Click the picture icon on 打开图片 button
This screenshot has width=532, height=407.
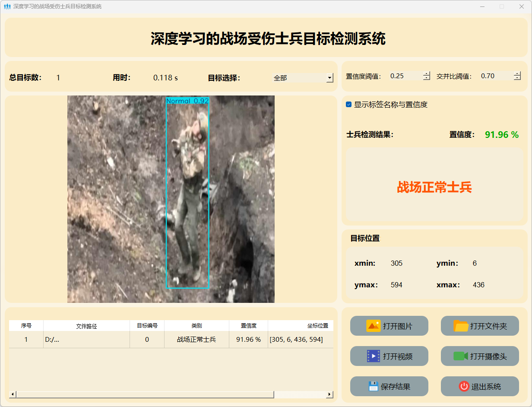pos(373,326)
